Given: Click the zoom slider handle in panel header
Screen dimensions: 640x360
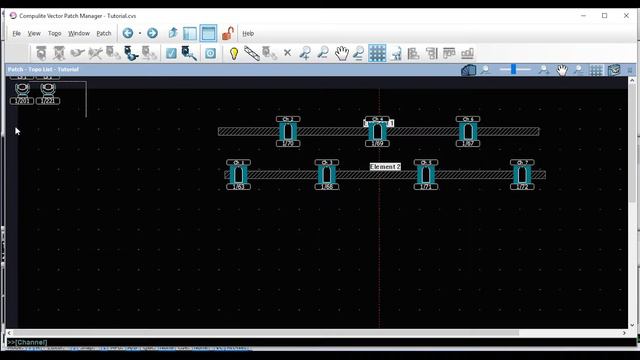Looking at the screenshot, I should pos(513,69).
